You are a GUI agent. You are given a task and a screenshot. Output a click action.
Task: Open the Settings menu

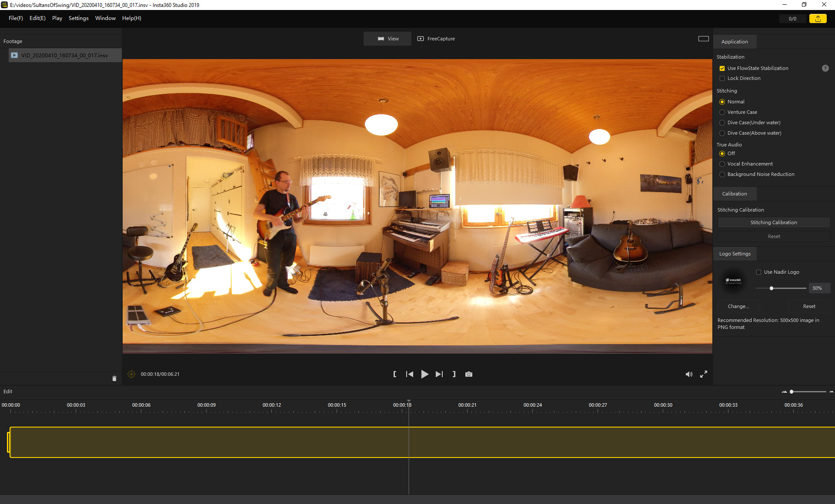pos(78,18)
